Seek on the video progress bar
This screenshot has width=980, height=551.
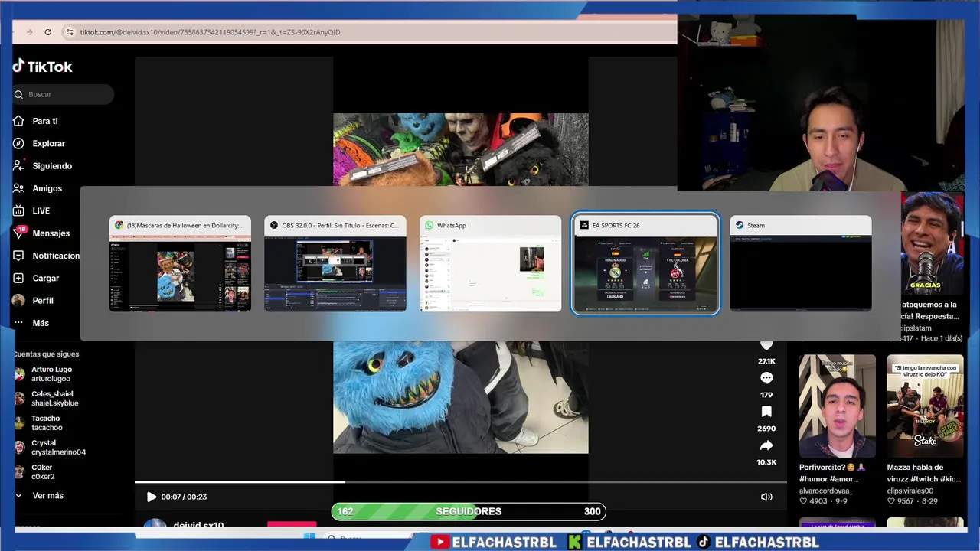pyautogui.click(x=461, y=482)
